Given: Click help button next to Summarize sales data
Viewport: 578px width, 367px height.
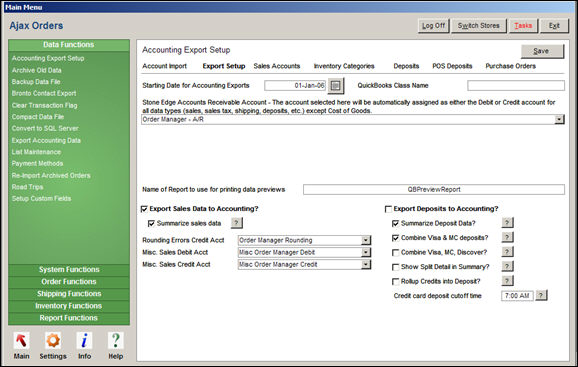Looking at the screenshot, I should click(236, 223).
